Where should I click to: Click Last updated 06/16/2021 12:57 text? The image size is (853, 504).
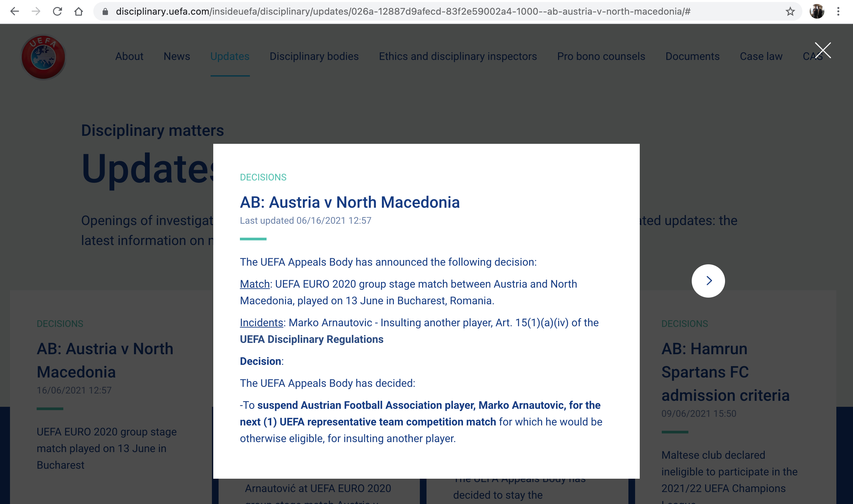tap(306, 221)
